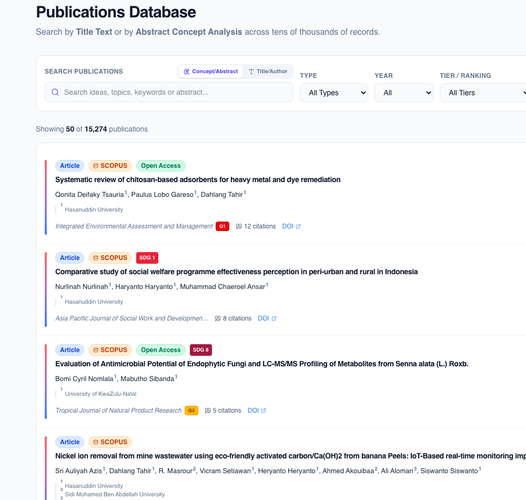The image size is (526, 500).
Task: Click author Nurlinah Nurlinah
Action: click(x=82, y=287)
